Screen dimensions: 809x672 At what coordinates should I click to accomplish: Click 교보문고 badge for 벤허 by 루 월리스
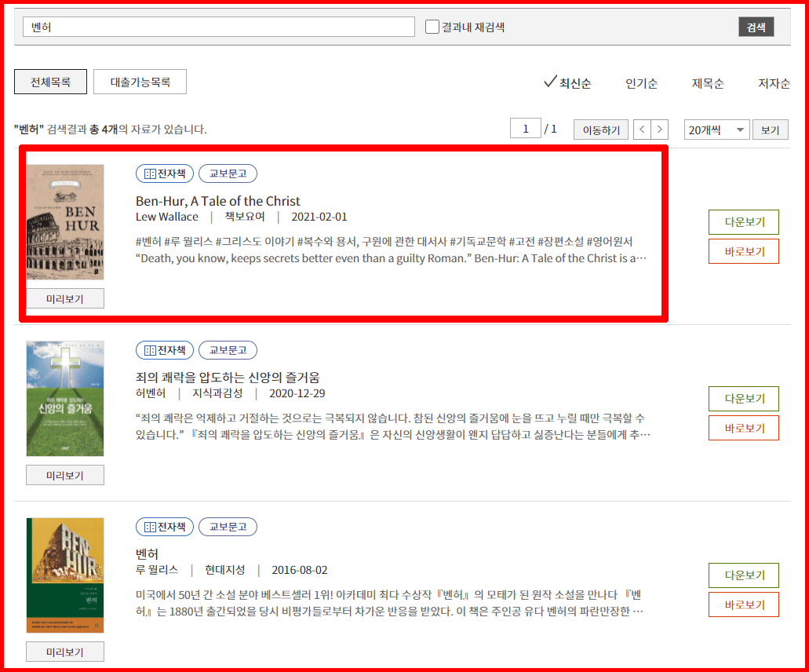(x=228, y=527)
